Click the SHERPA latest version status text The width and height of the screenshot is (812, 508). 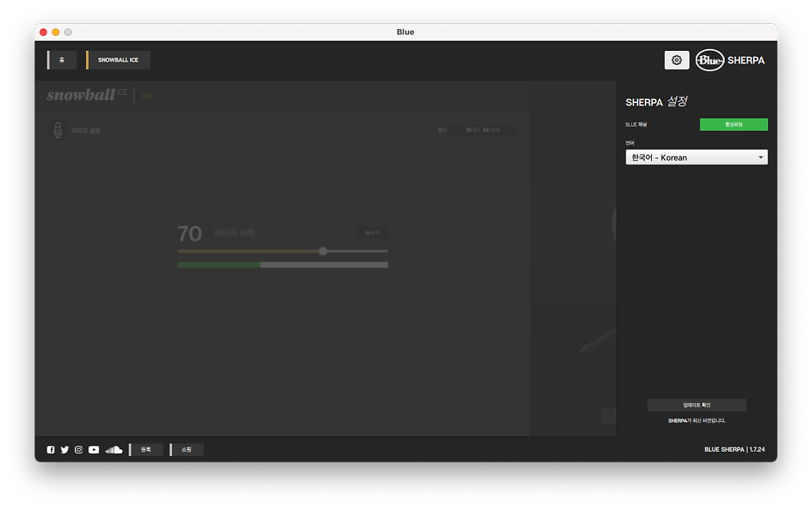697,421
